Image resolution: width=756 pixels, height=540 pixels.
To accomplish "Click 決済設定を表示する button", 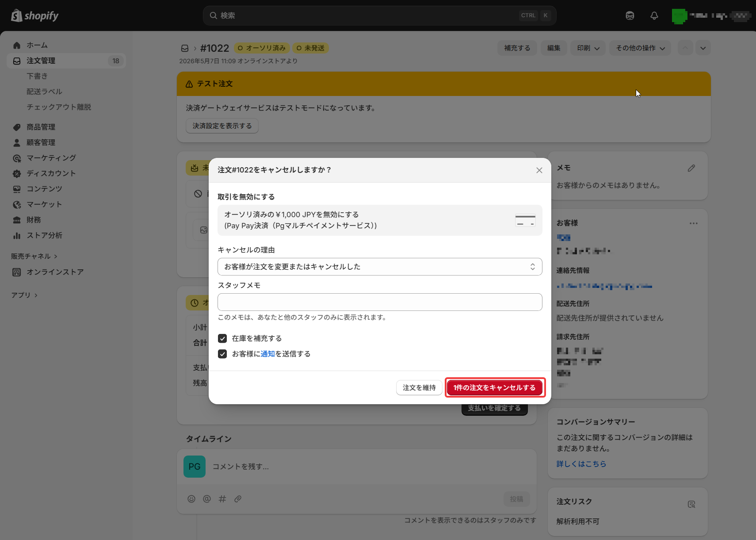I will 222,126.
